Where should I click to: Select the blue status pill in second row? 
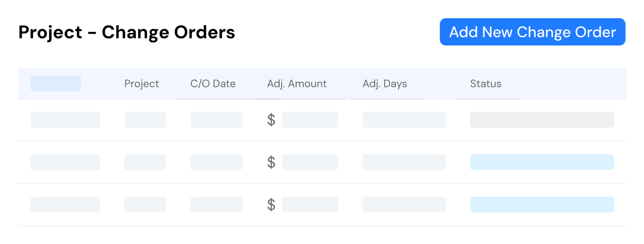click(542, 162)
